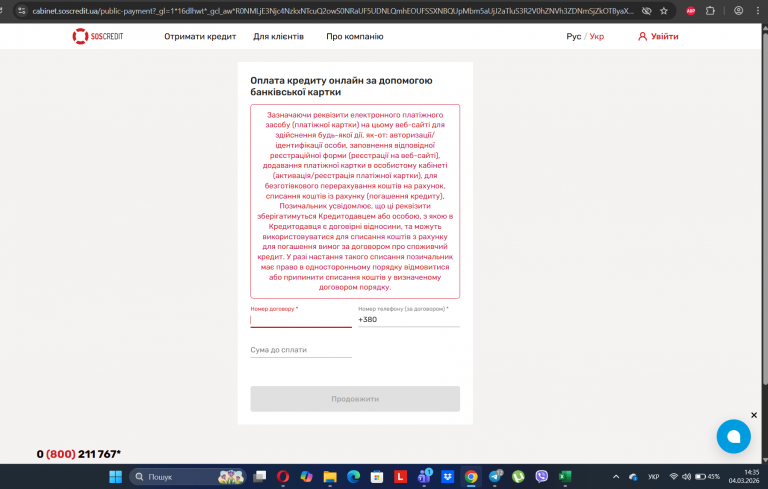This screenshot has width=768, height=489.
Task: View site information icon in address bar
Action: pos(21,11)
